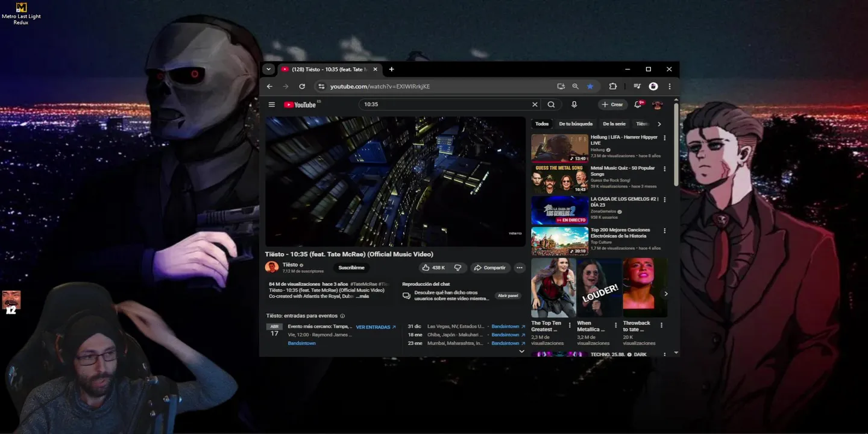Viewport: 868px width, 434px height.
Task: Go to YouTube home via logo
Action: point(300,104)
